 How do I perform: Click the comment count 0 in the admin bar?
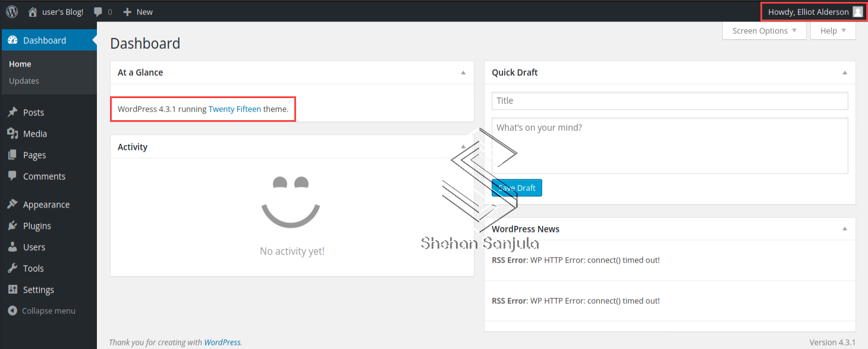[x=109, y=12]
